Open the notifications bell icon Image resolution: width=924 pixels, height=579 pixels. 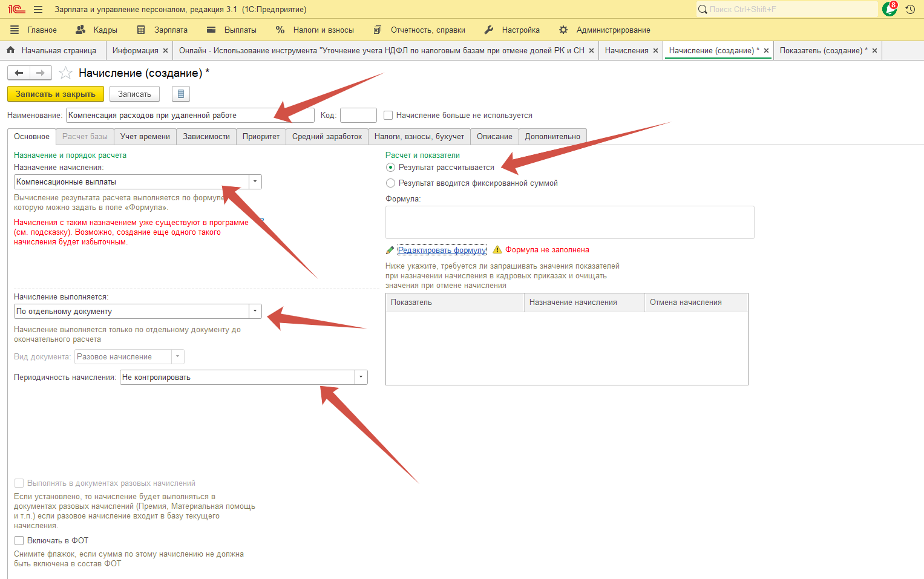pyautogui.click(x=890, y=9)
